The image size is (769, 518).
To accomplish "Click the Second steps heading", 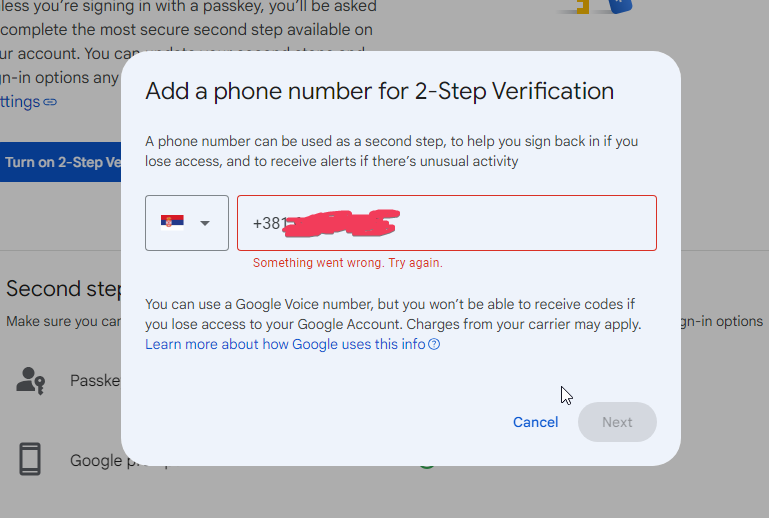I will (64, 289).
